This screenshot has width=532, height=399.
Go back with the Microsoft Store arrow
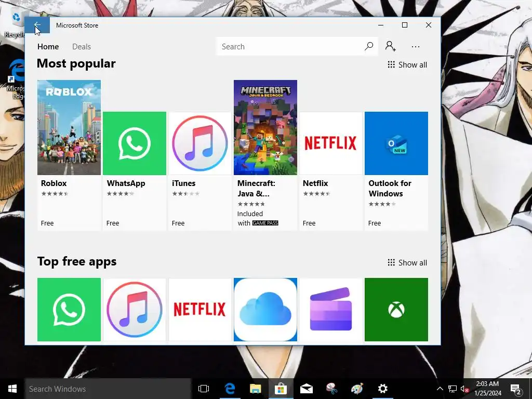[x=37, y=25]
